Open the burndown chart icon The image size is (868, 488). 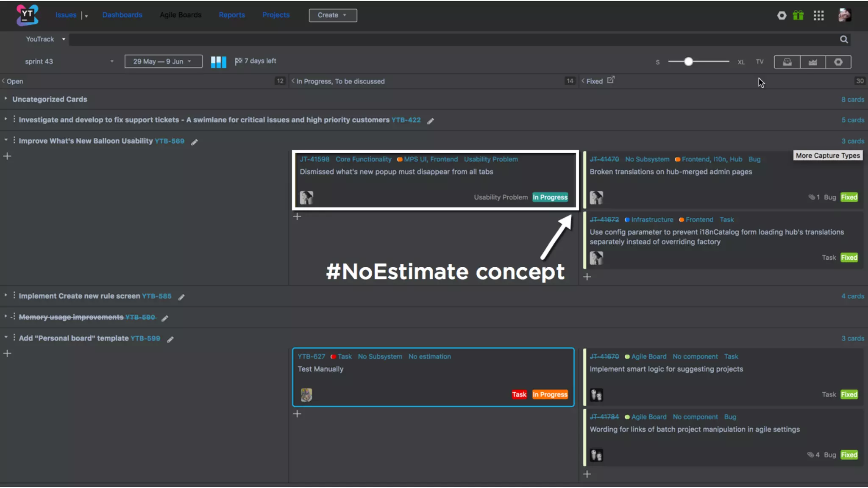812,62
